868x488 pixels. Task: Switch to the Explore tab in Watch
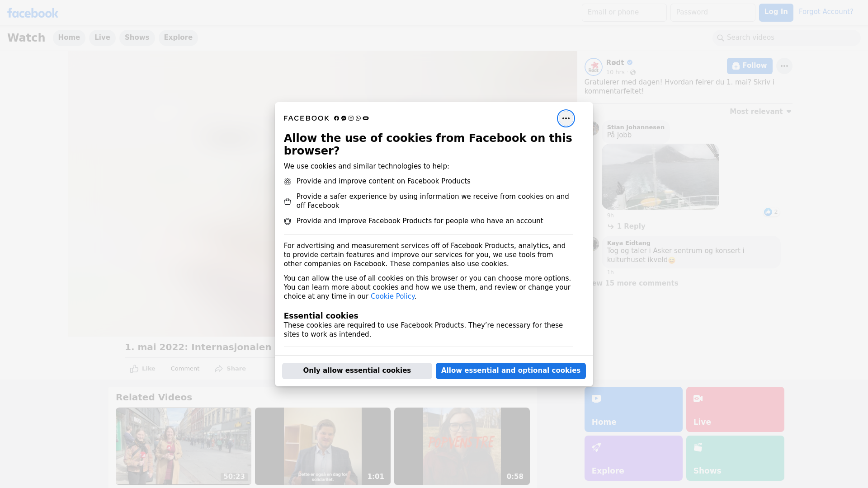(178, 38)
